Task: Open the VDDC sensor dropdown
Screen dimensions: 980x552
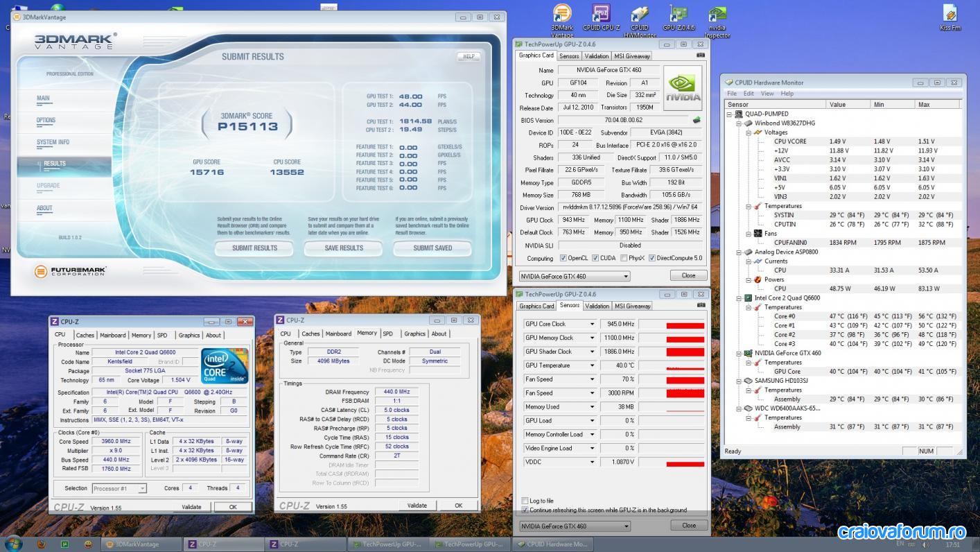Action: coord(592,462)
